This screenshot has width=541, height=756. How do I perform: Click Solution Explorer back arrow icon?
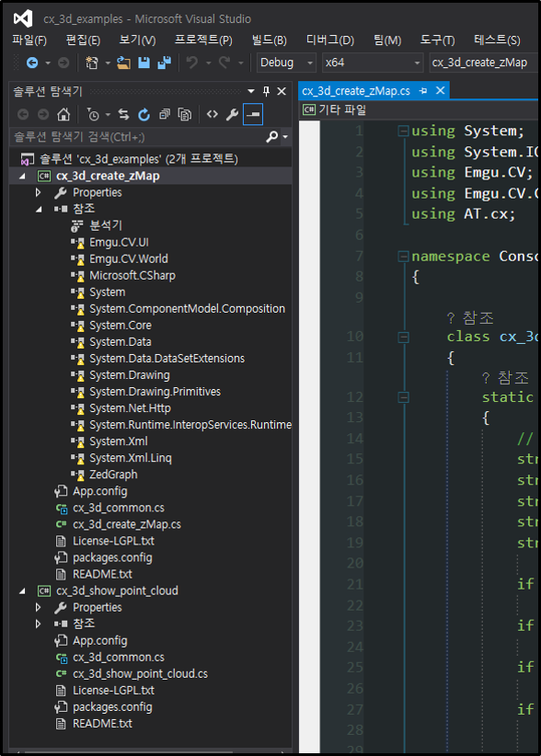point(23,114)
